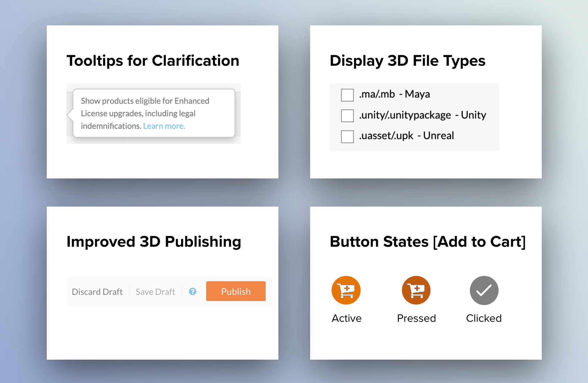Click the Pressed add-to-cart icon

pos(416,290)
